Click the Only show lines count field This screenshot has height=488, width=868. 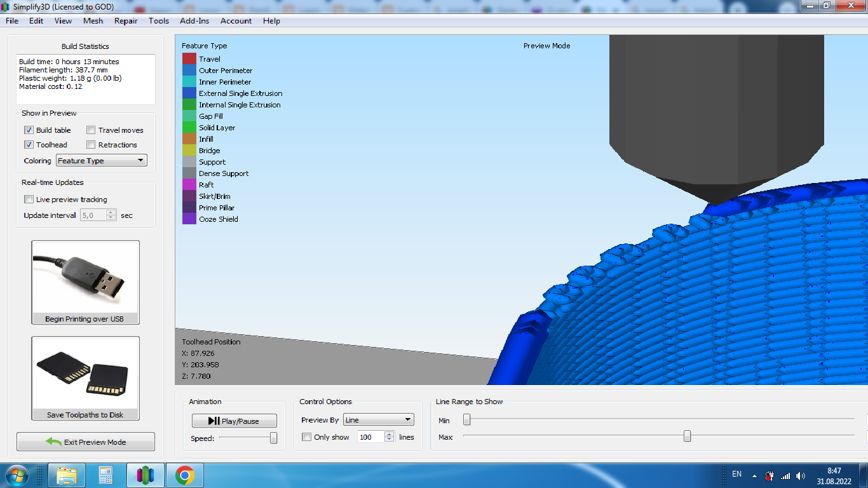point(370,437)
